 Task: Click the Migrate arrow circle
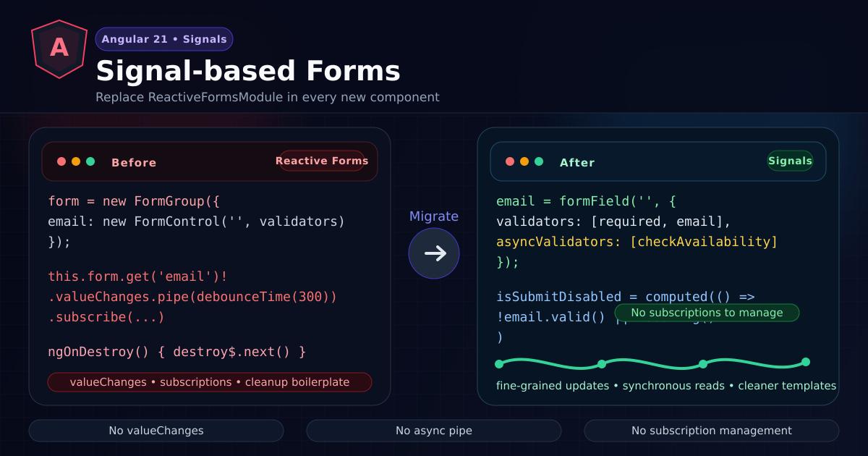(434, 253)
